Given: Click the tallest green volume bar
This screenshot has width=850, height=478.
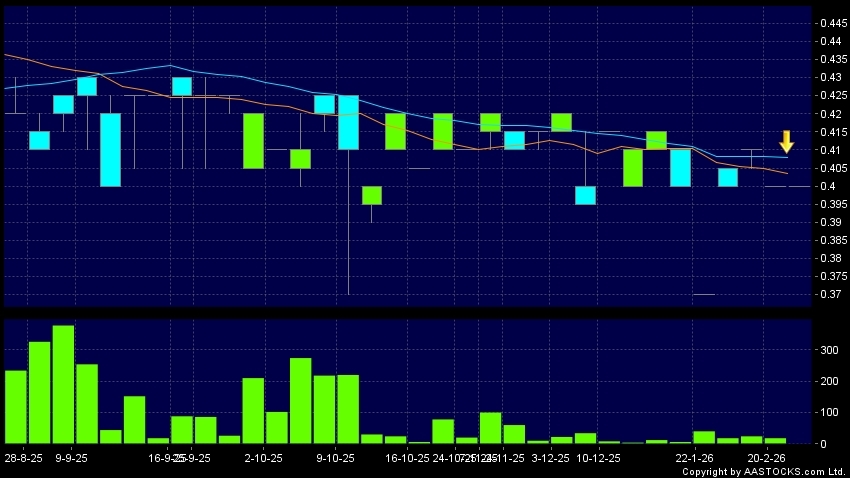Looking at the screenshot, I should click(x=63, y=384).
